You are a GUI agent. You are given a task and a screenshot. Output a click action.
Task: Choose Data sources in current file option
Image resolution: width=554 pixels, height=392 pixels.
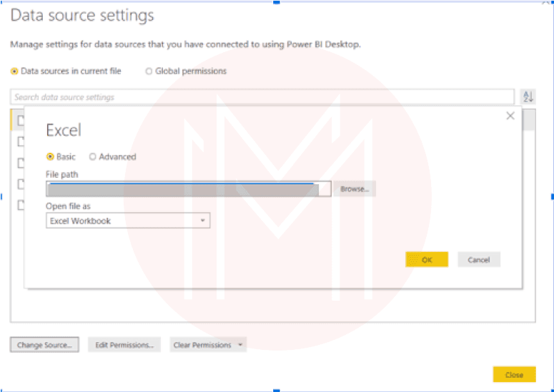pyautogui.click(x=15, y=71)
